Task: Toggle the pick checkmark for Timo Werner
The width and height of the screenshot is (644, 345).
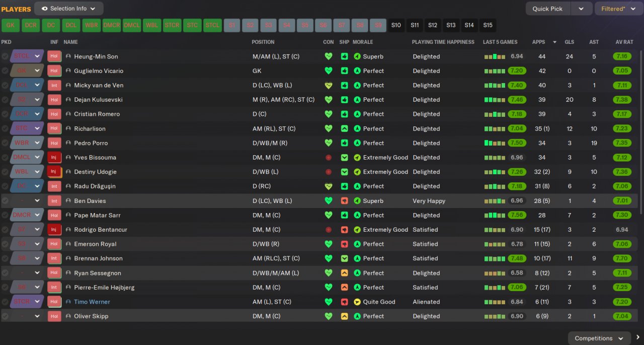Action: pyautogui.click(x=5, y=302)
